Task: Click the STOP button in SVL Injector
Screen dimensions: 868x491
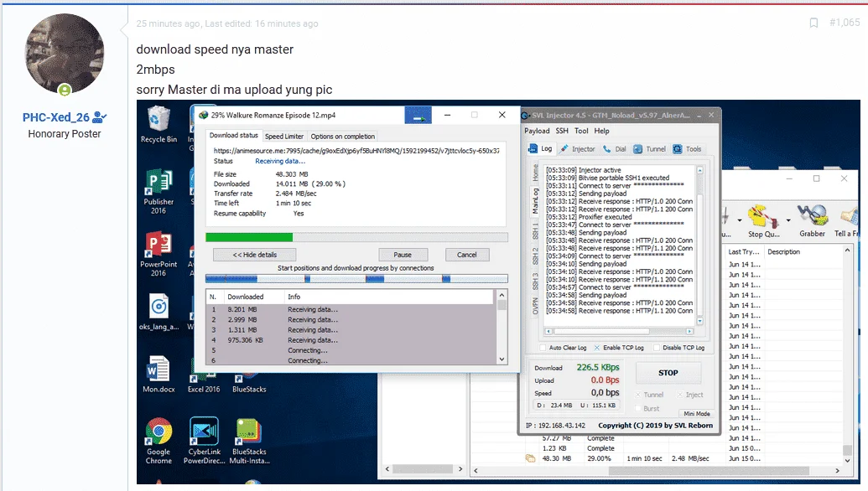Action: click(x=668, y=373)
